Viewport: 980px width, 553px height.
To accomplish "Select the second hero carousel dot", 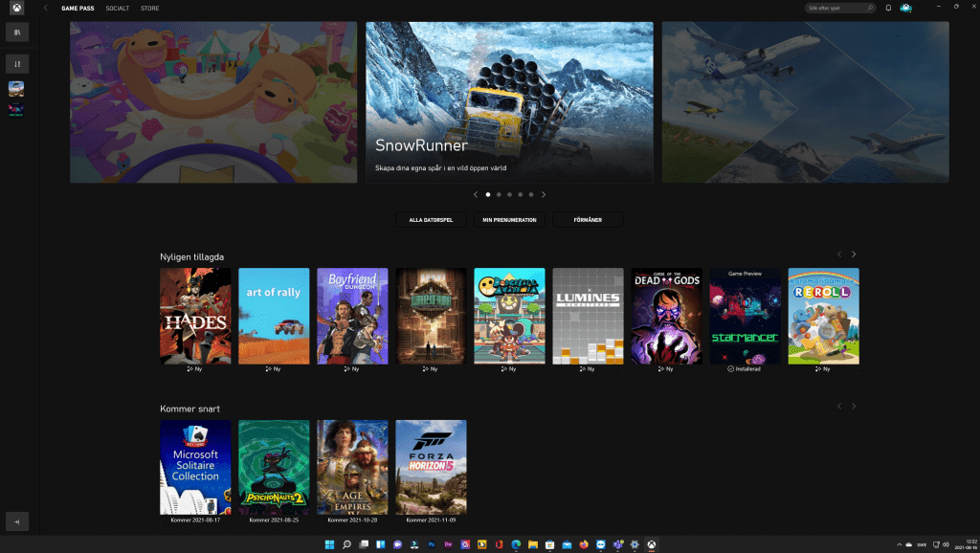I will pos(499,195).
